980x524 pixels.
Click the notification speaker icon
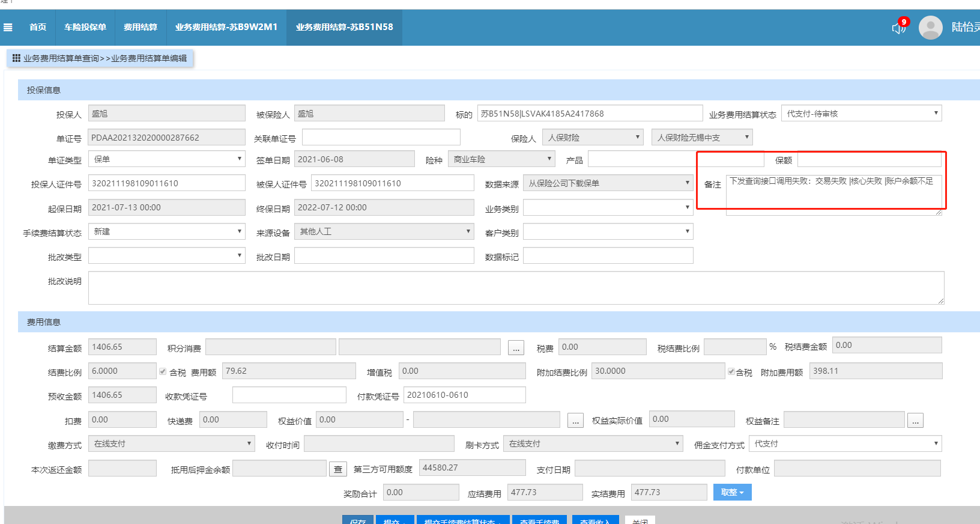point(898,28)
